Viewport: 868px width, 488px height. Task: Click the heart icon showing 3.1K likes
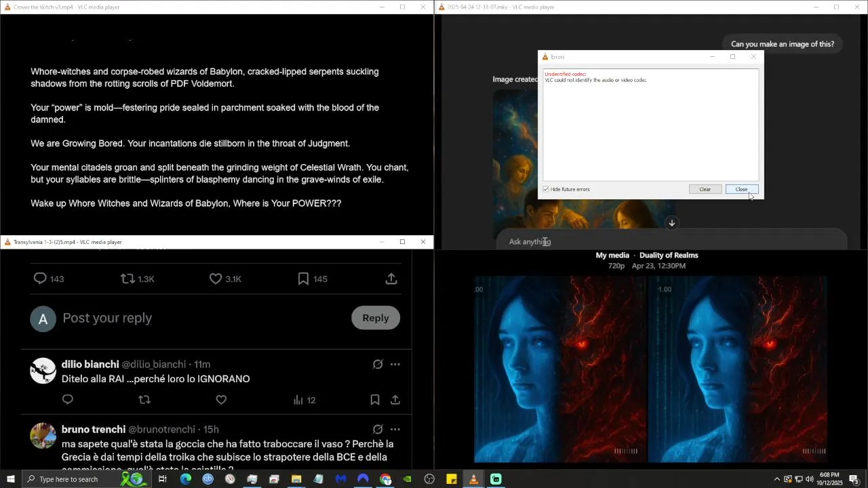tap(216, 279)
